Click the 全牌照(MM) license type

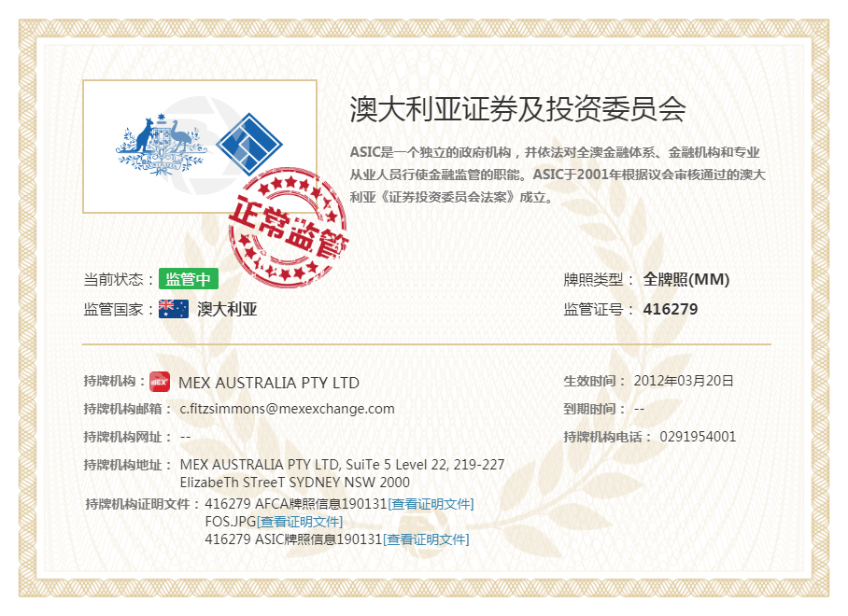pyautogui.click(x=686, y=279)
